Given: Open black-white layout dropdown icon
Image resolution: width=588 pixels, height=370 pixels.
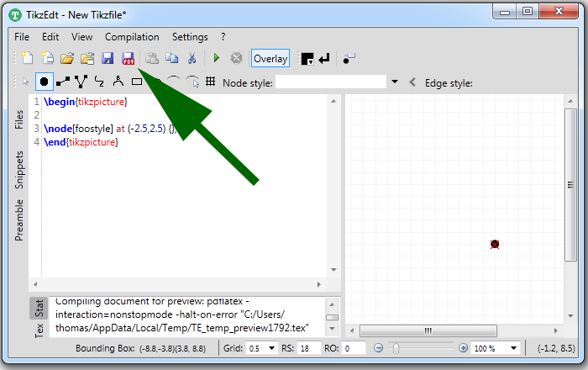Looking at the screenshot, I should click(307, 59).
